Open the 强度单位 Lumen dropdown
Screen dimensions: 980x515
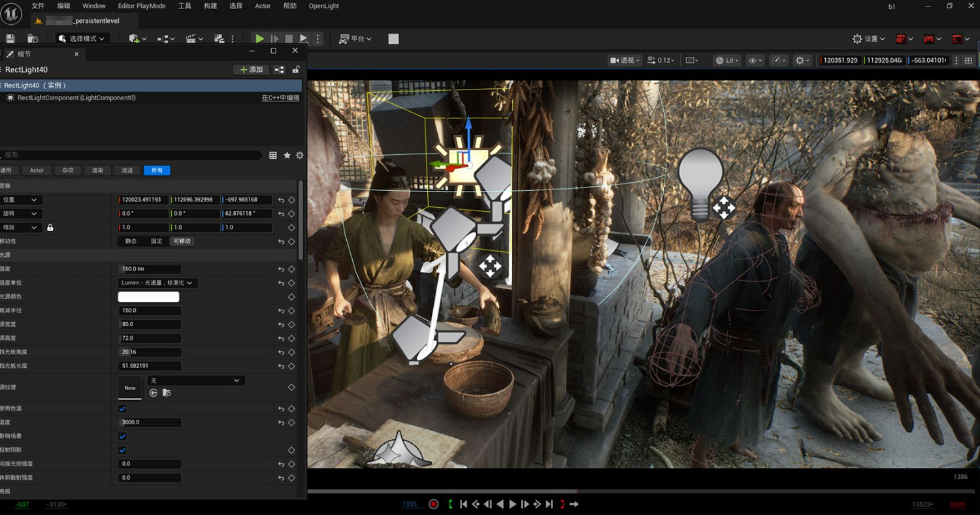[x=158, y=283]
